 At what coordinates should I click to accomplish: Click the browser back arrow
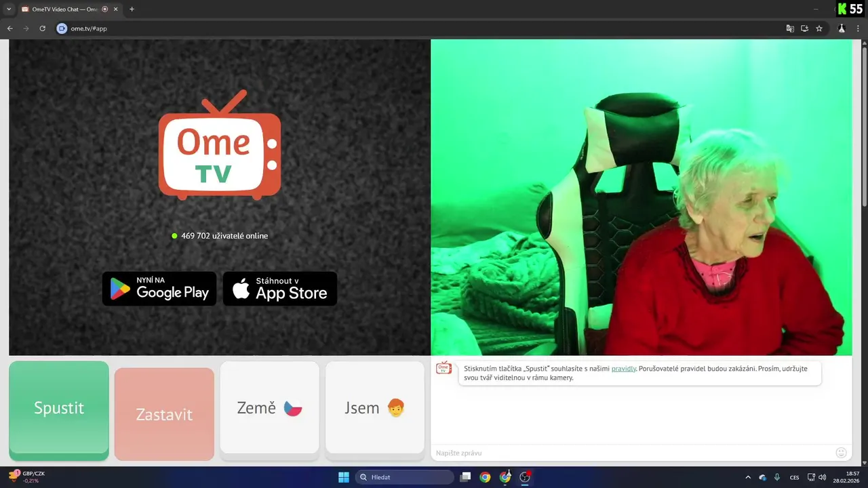(10, 28)
